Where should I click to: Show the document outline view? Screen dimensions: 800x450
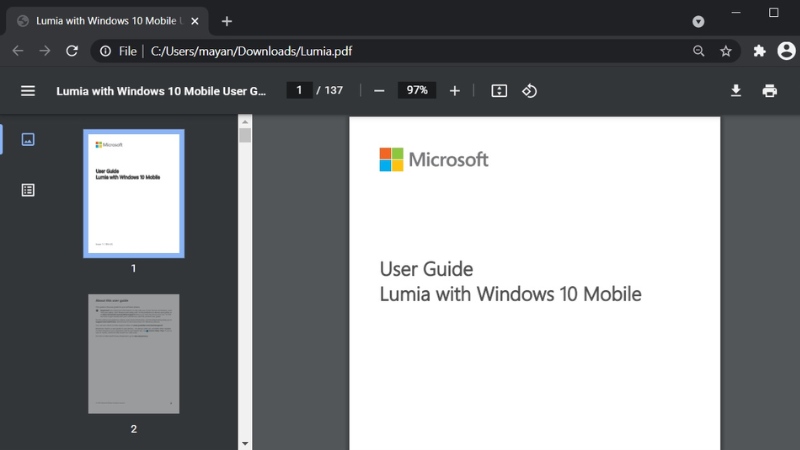point(28,190)
